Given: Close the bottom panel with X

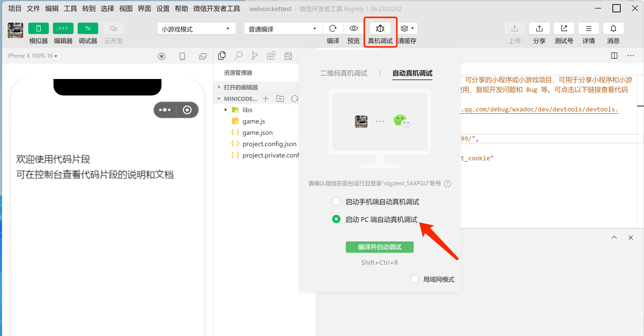Looking at the screenshot, I should 631,238.
